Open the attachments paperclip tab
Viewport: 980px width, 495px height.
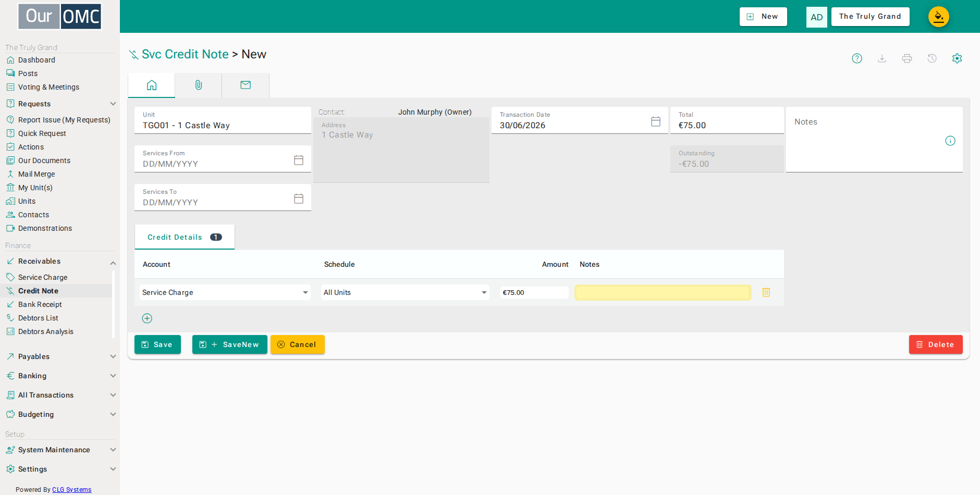(199, 85)
